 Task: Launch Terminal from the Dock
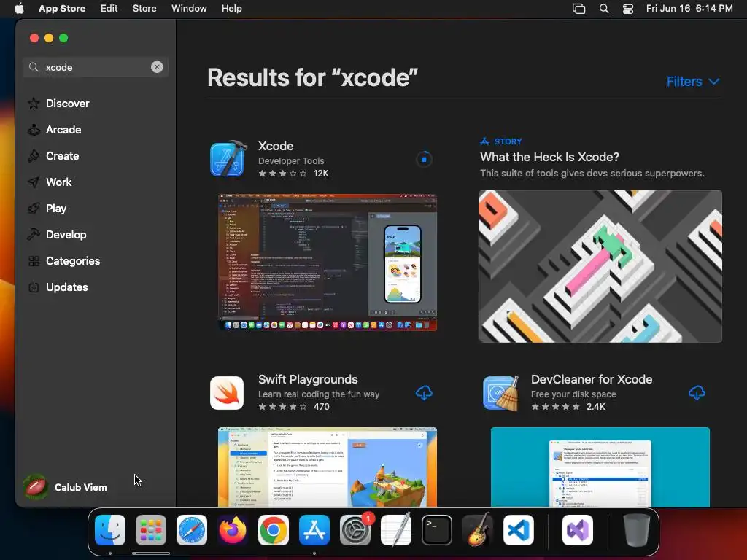point(437,530)
